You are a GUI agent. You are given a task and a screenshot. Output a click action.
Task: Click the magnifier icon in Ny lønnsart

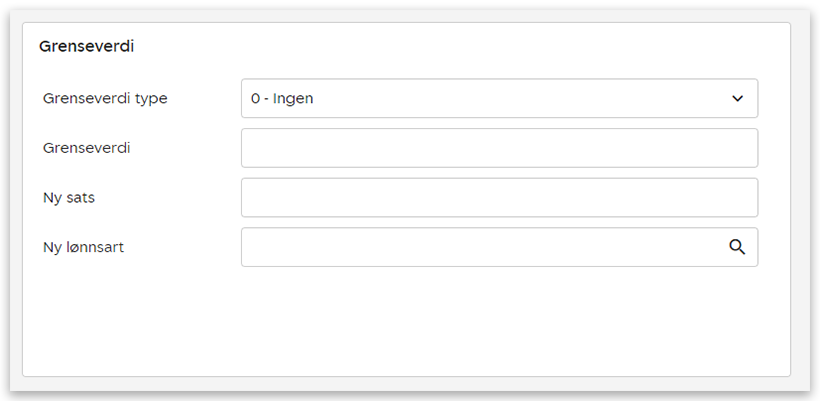737,247
